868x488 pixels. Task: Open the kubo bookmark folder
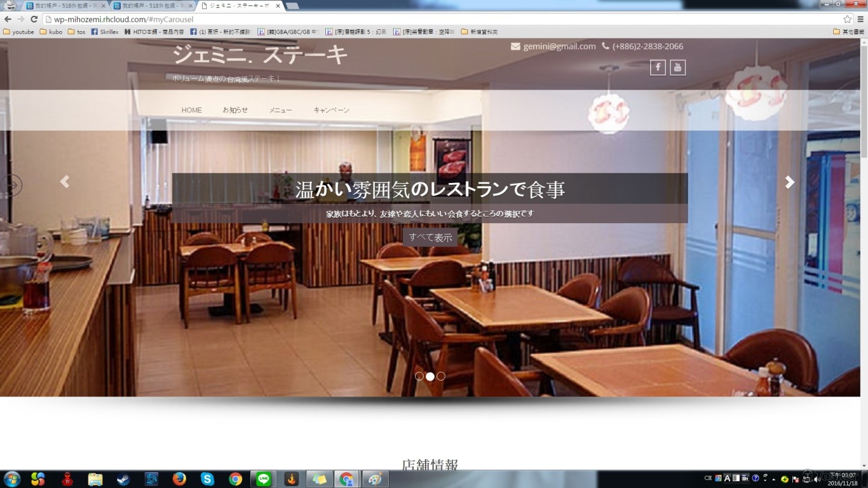51,32
